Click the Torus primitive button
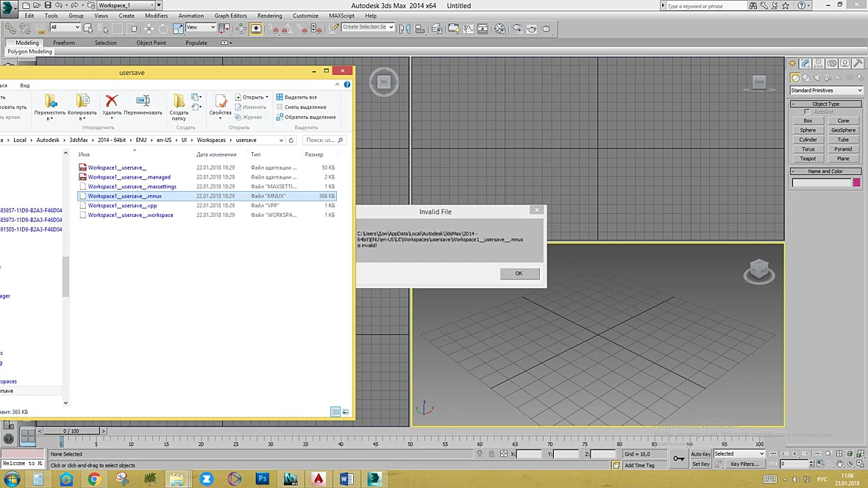The image size is (868, 488). point(808,149)
